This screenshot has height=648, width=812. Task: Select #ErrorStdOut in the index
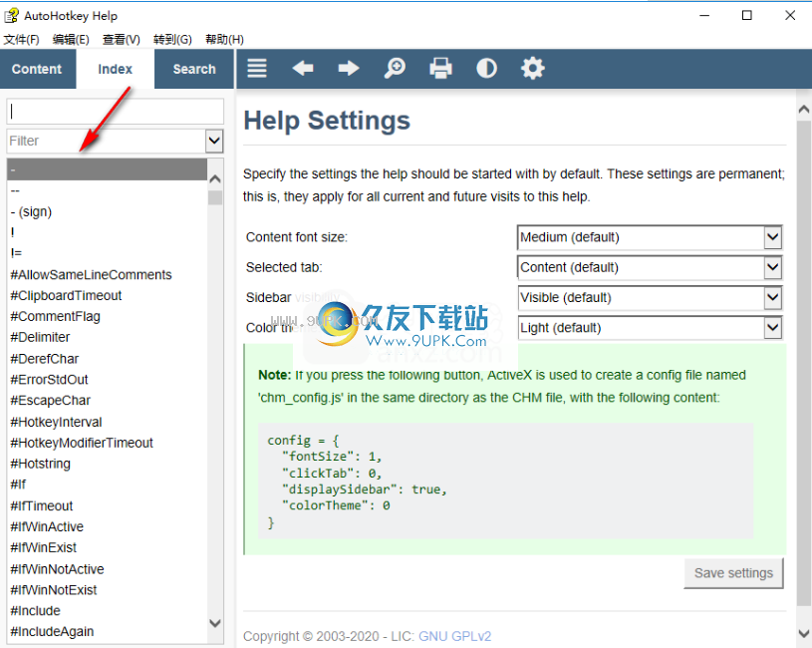pos(108,379)
